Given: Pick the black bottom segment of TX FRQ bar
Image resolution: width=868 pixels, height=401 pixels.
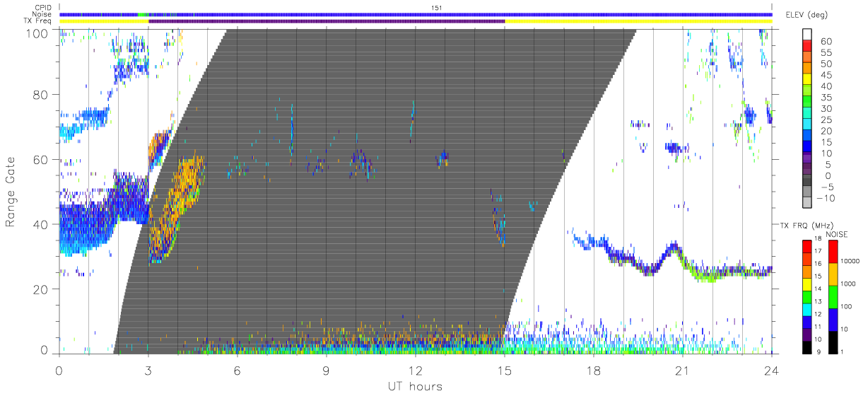Looking at the screenshot, I should click(x=809, y=347).
